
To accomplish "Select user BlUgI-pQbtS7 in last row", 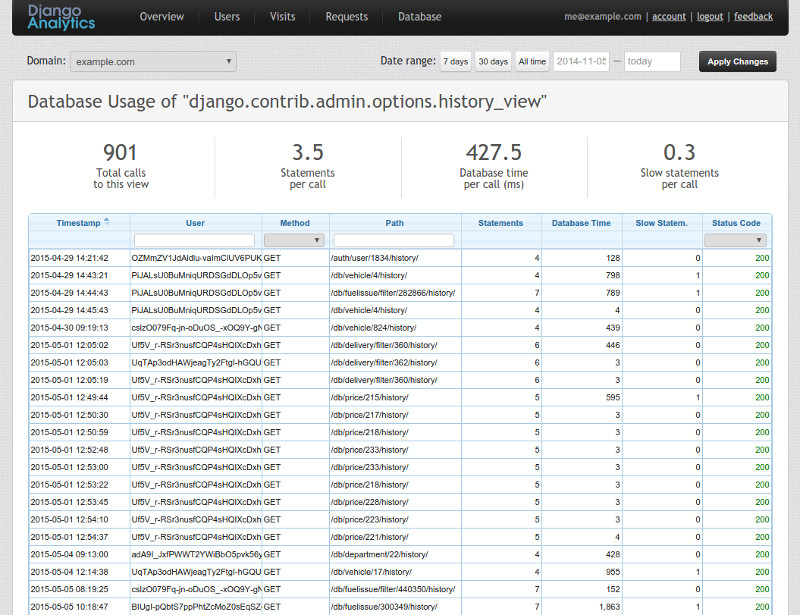I will [x=196, y=607].
